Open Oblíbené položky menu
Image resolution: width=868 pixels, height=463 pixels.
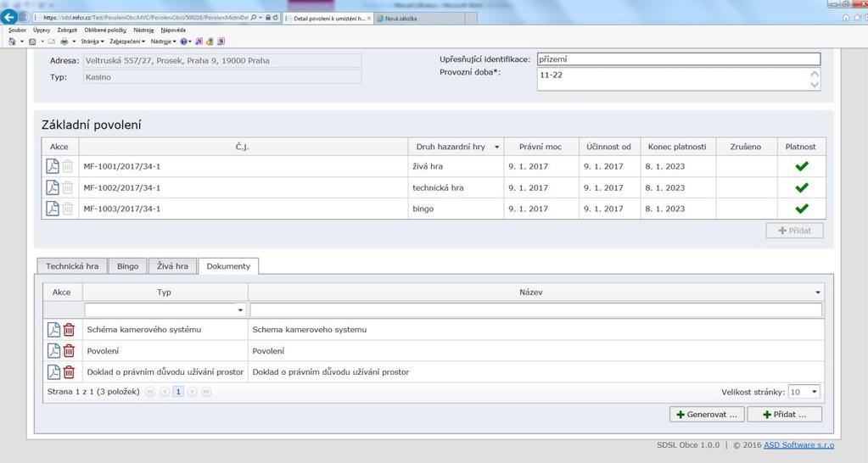[105, 30]
